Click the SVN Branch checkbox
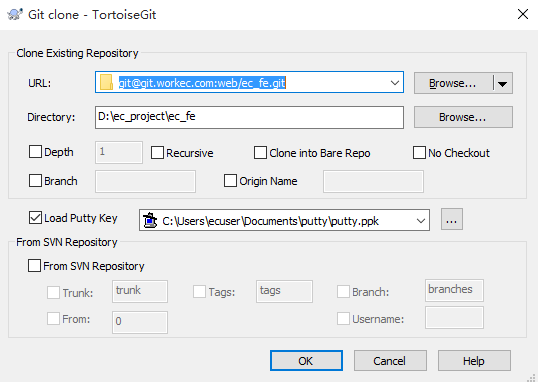The width and height of the screenshot is (538, 382). (x=343, y=292)
